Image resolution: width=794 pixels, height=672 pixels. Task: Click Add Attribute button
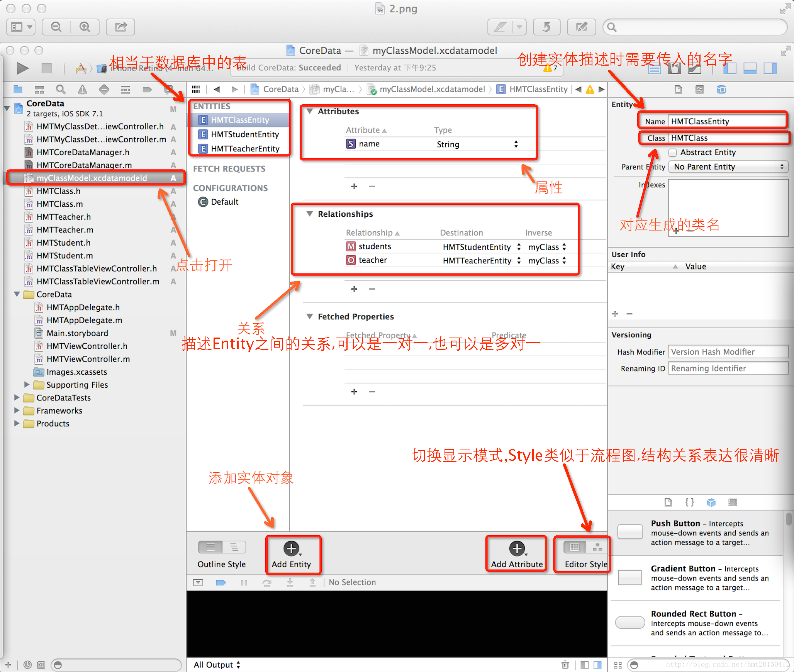(x=517, y=555)
